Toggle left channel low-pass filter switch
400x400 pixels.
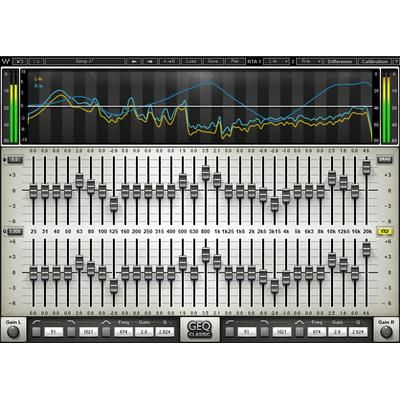(71, 332)
